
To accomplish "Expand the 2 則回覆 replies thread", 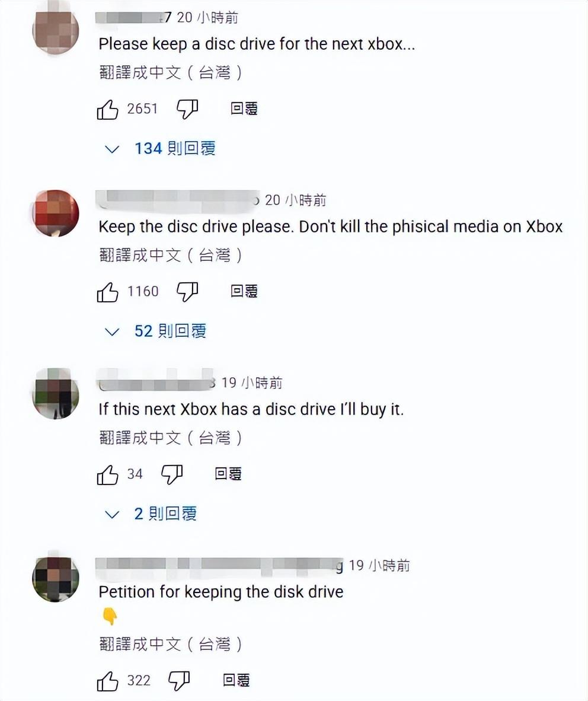I will point(150,514).
